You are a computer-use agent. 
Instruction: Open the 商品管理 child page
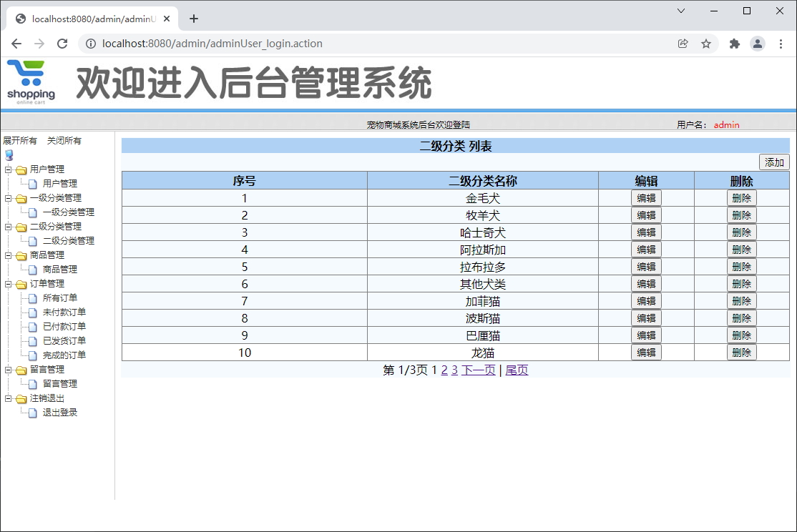click(60, 270)
